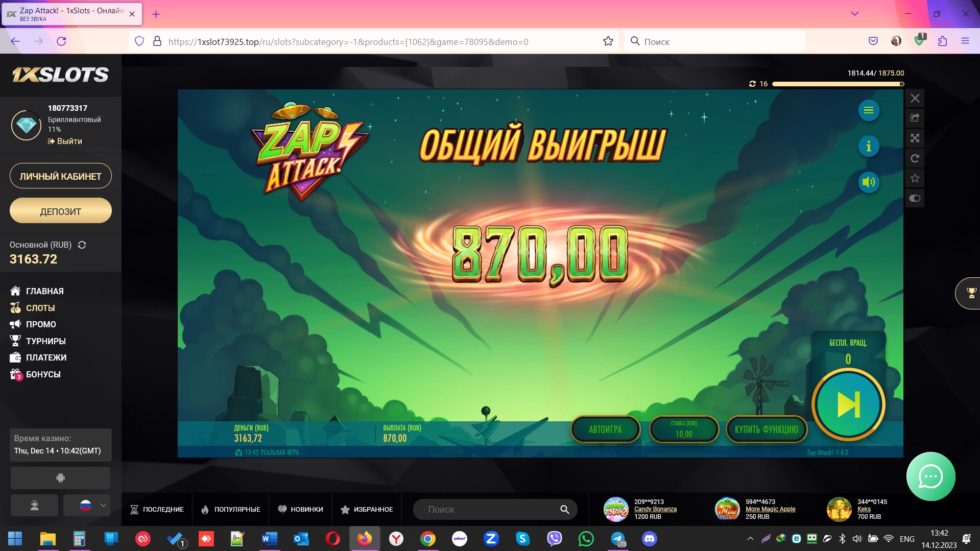980x551 pixels.
Task: Log out via Выйти link
Action: coord(65,141)
